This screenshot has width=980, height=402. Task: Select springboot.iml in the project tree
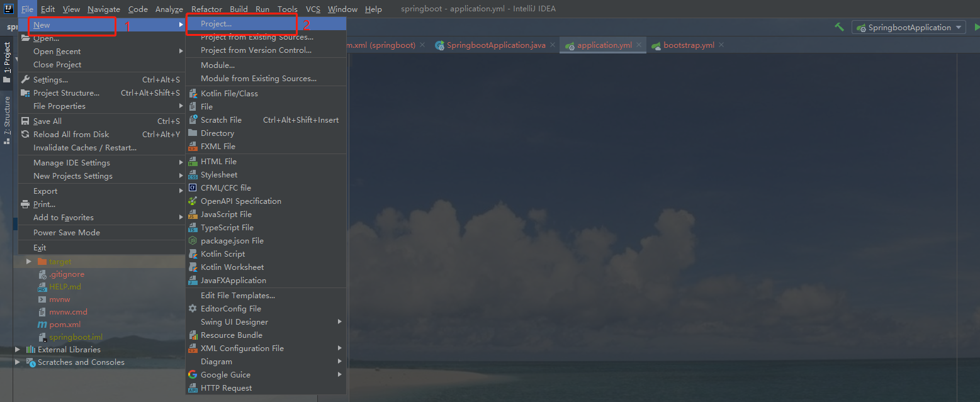coord(76,337)
